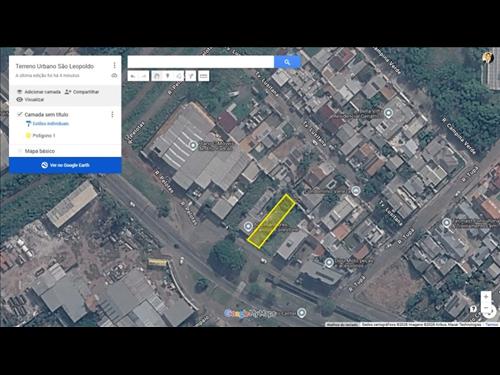Image resolution: width=500 pixels, height=375 pixels.
Task: Open the help question mark icon
Action: click(473, 309)
